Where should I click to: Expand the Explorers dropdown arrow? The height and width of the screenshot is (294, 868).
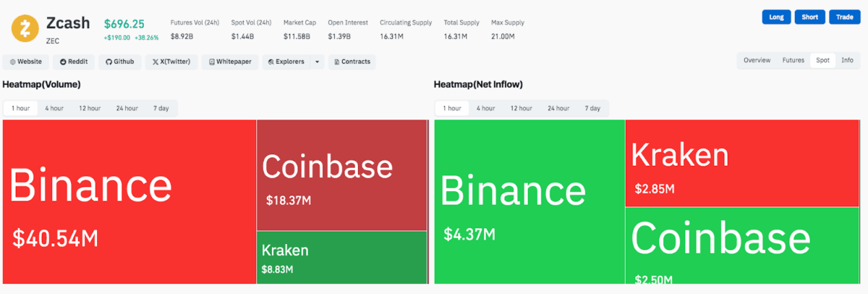[317, 62]
